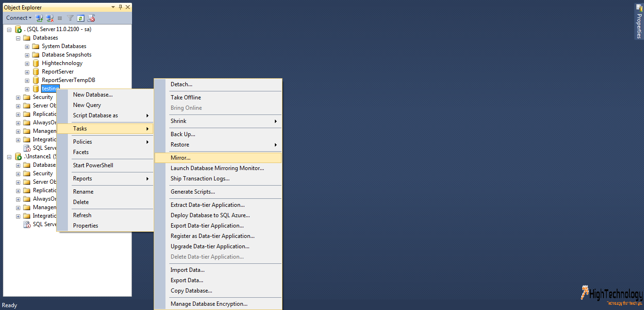
Task: Open the vertical Properties tab on right edge
Action: click(x=639, y=21)
